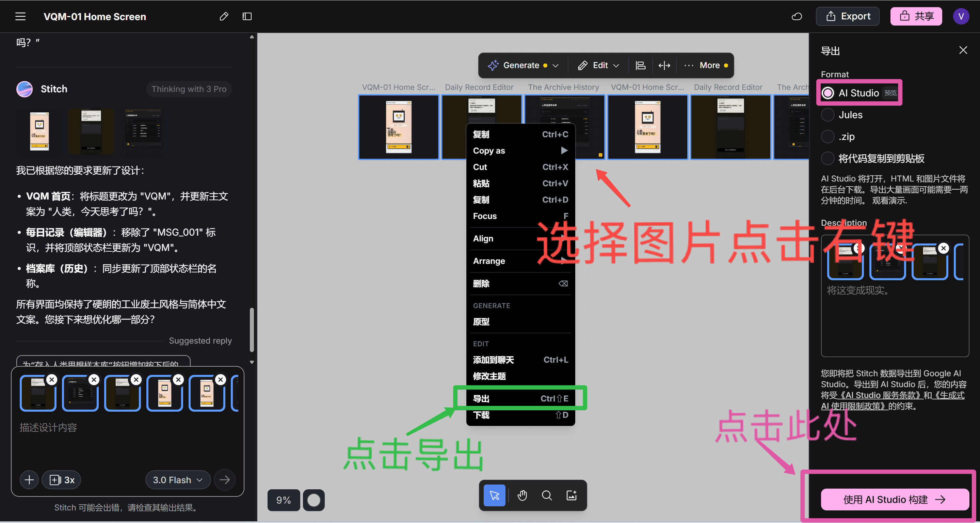Click the pencil rename title icon
The image size is (980, 523).
(224, 16)
